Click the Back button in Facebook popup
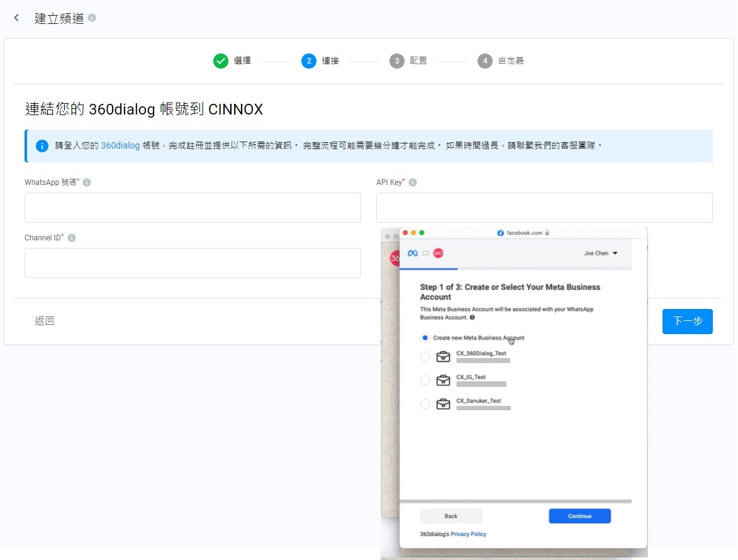Image resolution: width=738 pixels, height=560 pixels. point(451,516)
